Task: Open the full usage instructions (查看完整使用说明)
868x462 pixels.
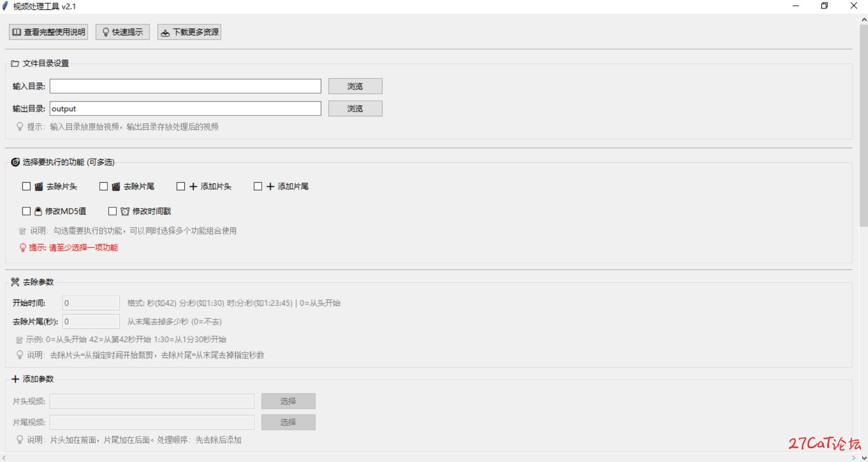Action: [x=48, y=32]
